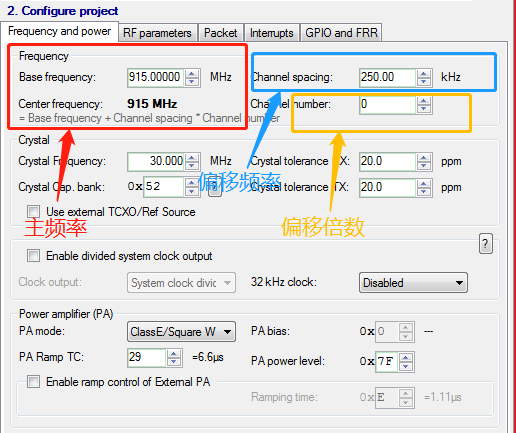
Task: Click the =6.6µs ramp time label
Action: [x=208, y=357]
